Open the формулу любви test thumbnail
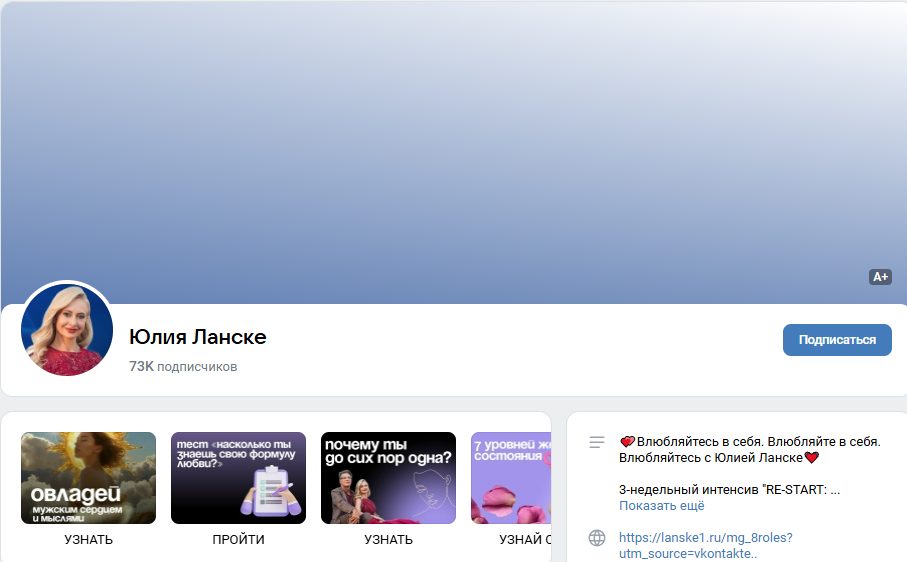The width and height of the screenshot is (907, 562). [238, 478]
